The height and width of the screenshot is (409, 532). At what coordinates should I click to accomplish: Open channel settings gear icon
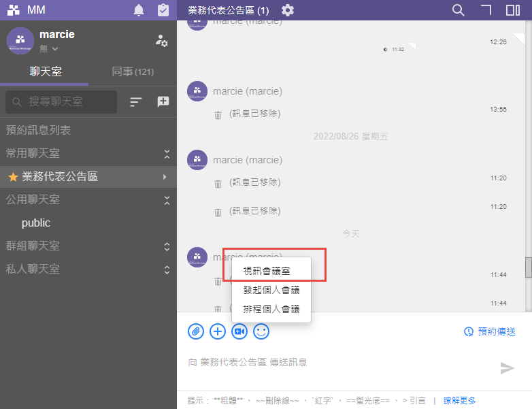point(288,10)
